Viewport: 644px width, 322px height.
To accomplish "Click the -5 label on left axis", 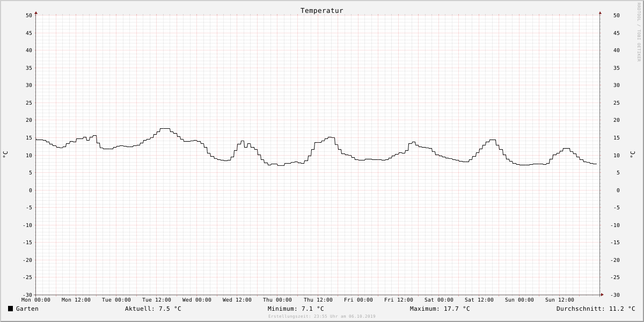I will pos(28,208).
